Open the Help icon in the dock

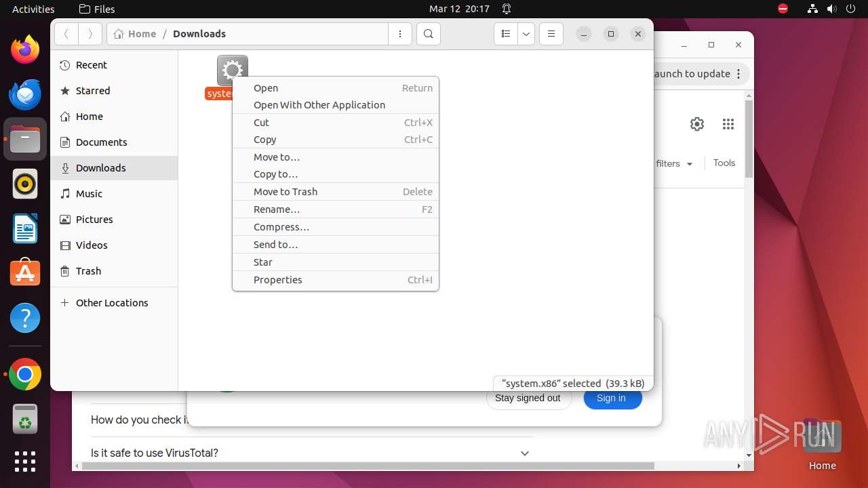click(x=25, y=318)
